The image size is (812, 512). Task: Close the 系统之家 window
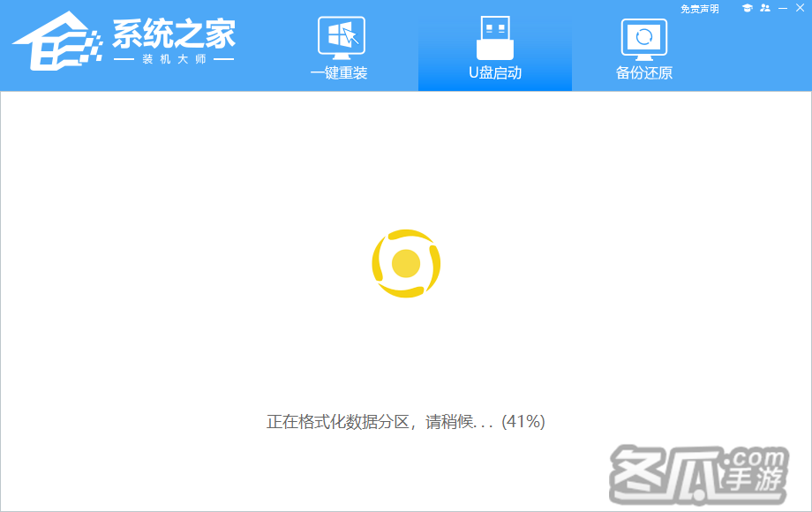pos(800,9)
